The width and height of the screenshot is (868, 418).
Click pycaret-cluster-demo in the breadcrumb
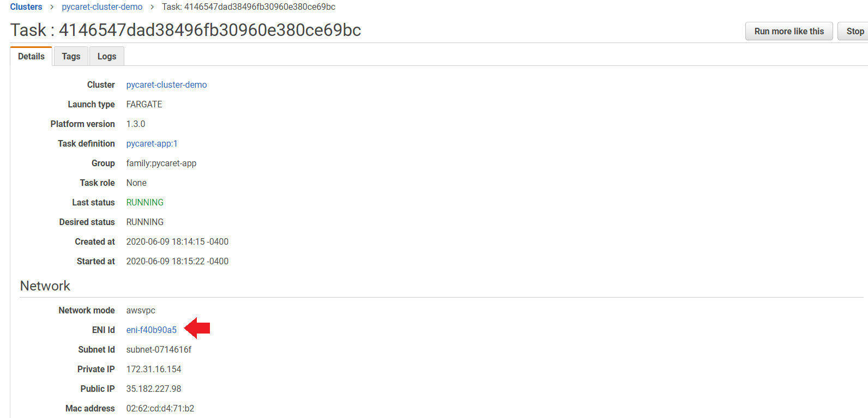point(102,7)
